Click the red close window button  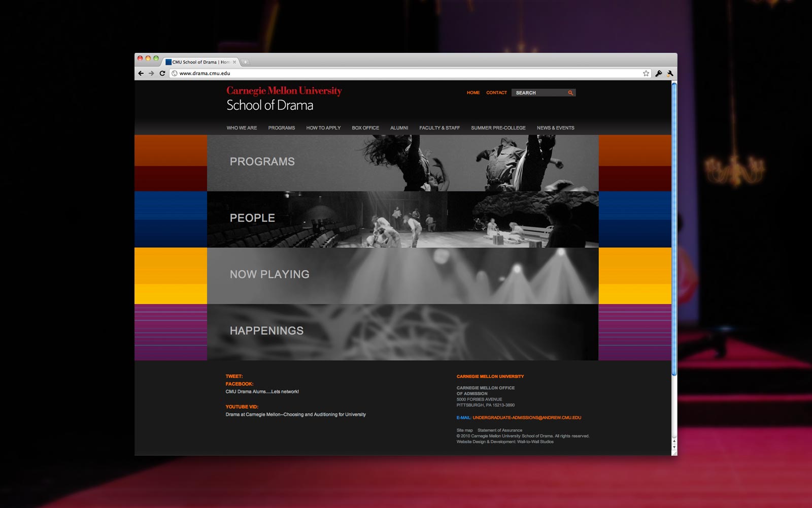coord(140,58)
